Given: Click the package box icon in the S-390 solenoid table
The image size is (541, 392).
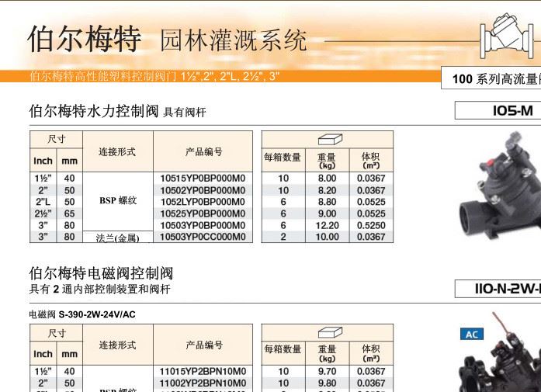Looking at the screenshot, I should click(330, 333).
